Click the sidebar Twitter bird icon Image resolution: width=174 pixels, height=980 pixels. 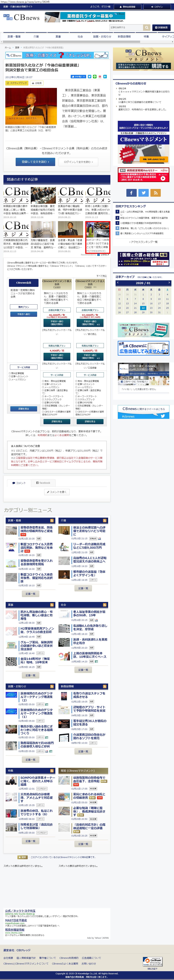(x=143, y=193)
